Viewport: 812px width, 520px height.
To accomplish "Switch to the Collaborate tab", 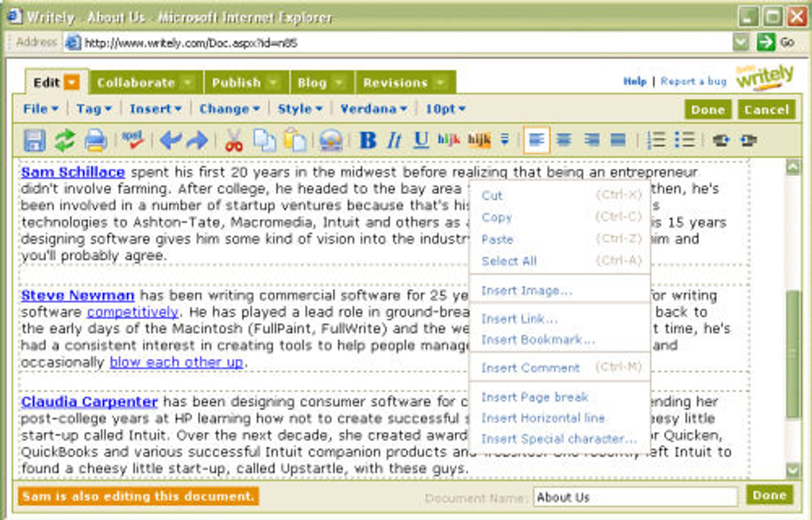I will (147, 82).
